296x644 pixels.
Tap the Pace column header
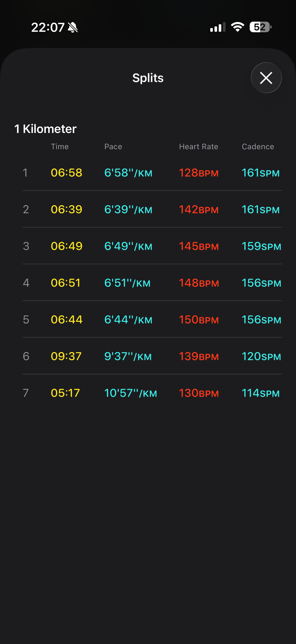pos(113,146)
